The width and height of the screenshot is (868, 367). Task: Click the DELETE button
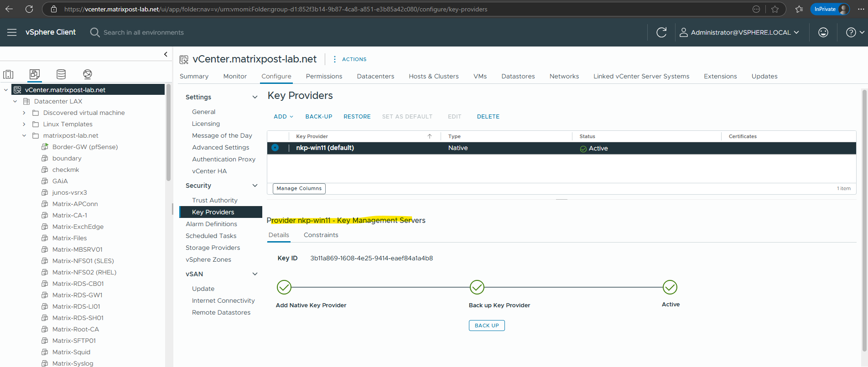coord(488,117)
